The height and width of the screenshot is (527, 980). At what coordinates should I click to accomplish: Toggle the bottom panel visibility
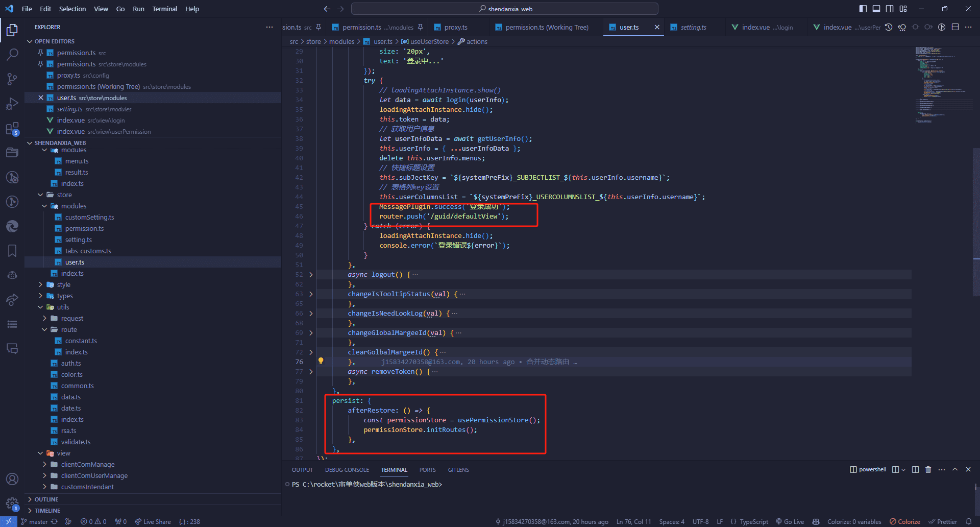tap(876, 9)
